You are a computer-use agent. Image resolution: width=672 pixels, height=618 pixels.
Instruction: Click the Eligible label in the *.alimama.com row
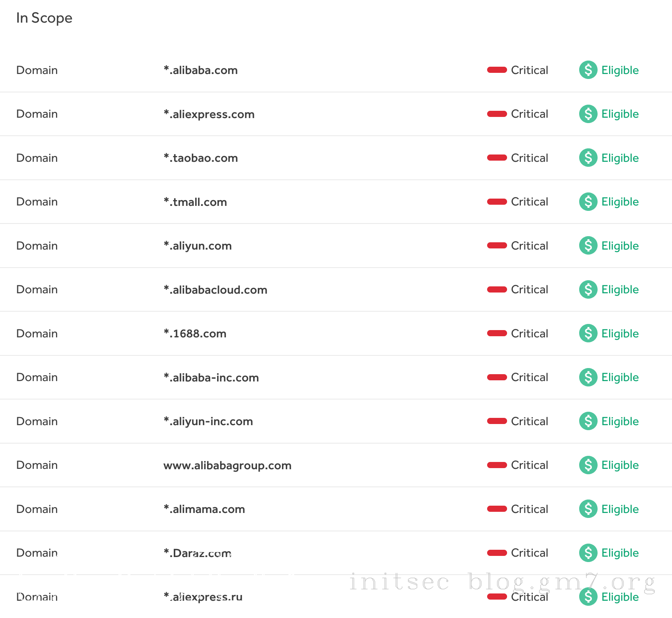(620, 509)
